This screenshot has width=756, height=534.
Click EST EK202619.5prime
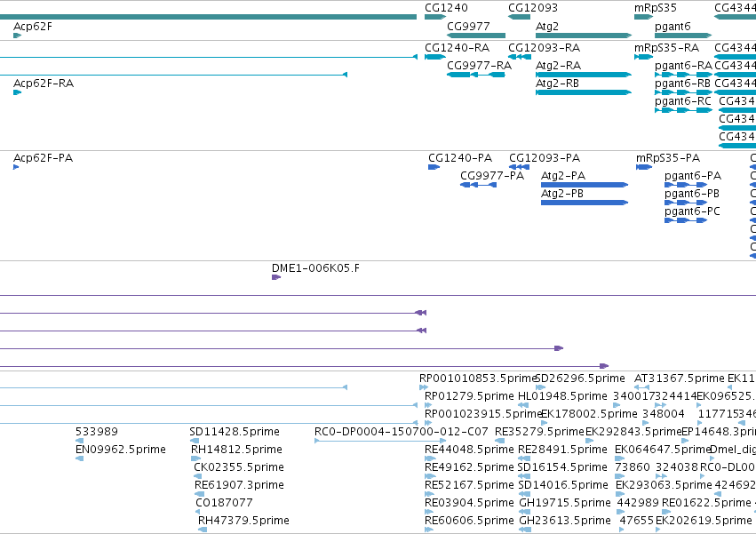pos(704,521)
